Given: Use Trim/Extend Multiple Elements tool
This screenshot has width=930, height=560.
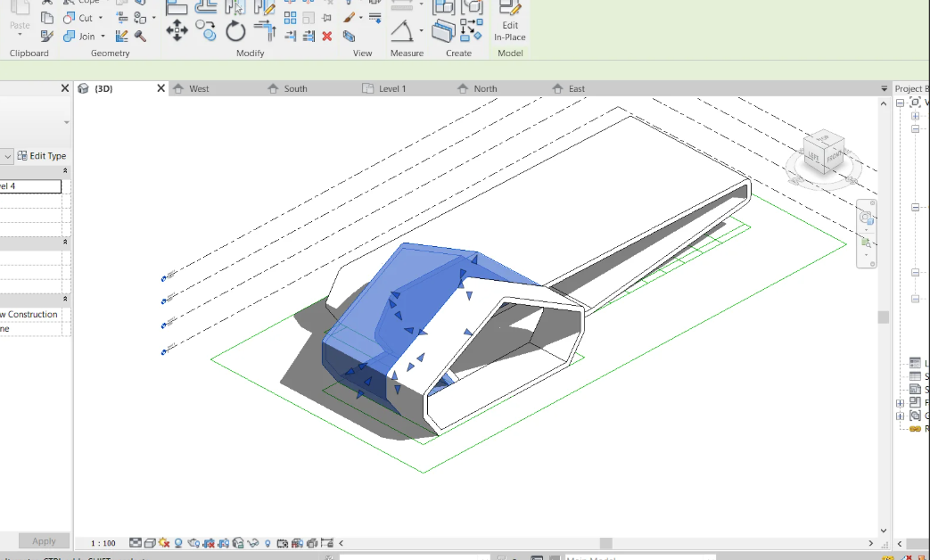Looking at the screenshot, I should (x=309, y=37).
